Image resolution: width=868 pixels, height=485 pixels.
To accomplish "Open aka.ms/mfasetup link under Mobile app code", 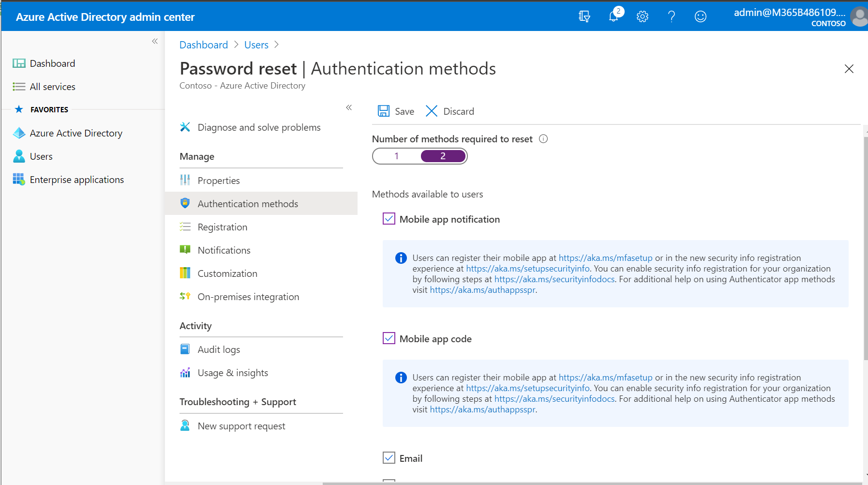I will pos(606,378).
